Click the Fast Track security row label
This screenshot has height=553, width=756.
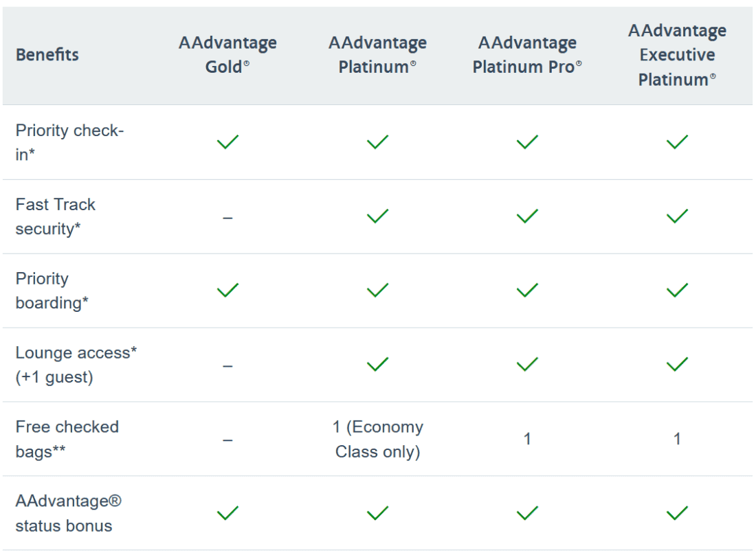pyautogui.click(x=56, y=216)
